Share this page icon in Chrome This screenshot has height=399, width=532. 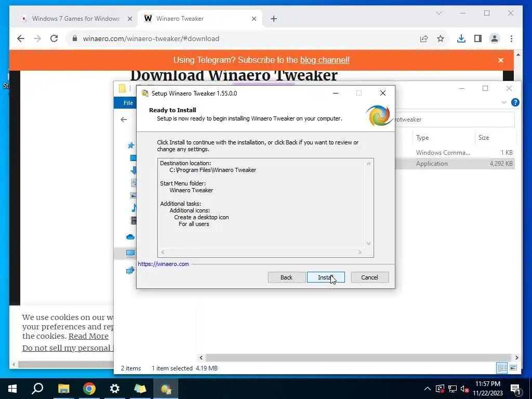[424, 38]
